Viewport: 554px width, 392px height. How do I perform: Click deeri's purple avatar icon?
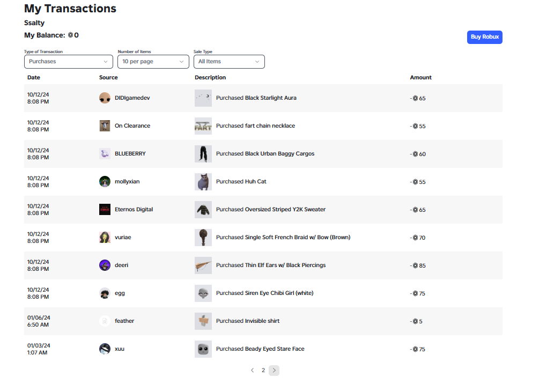(105, 265)
